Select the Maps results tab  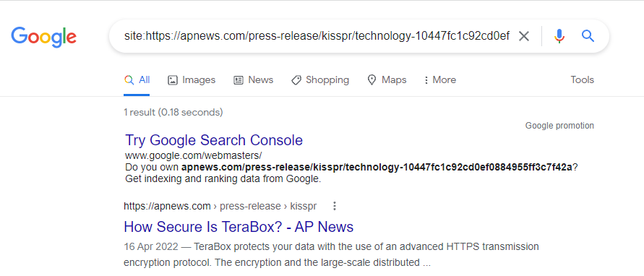[387, 79]
